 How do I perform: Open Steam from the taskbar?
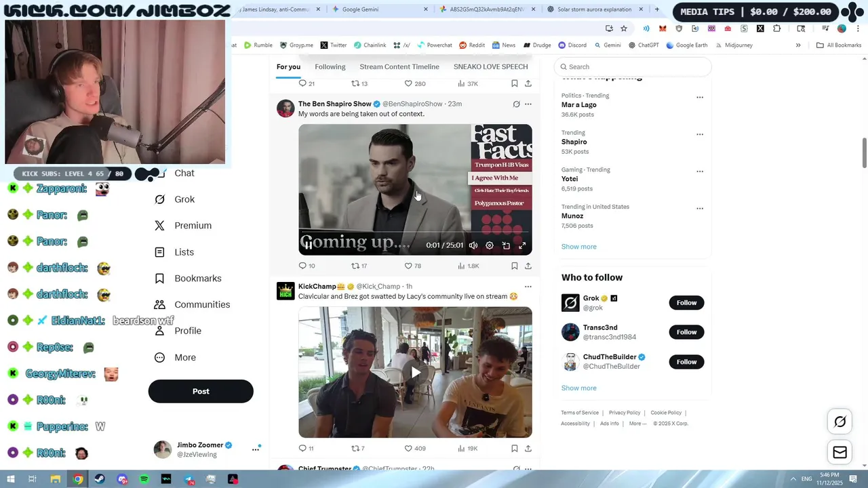pyautogui.click(x=100, y=479)
